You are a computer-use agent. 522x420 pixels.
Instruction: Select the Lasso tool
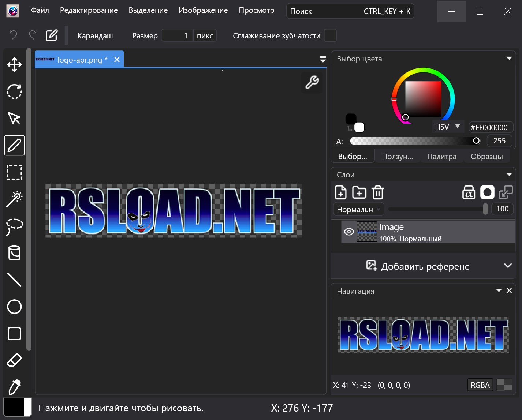14,226
